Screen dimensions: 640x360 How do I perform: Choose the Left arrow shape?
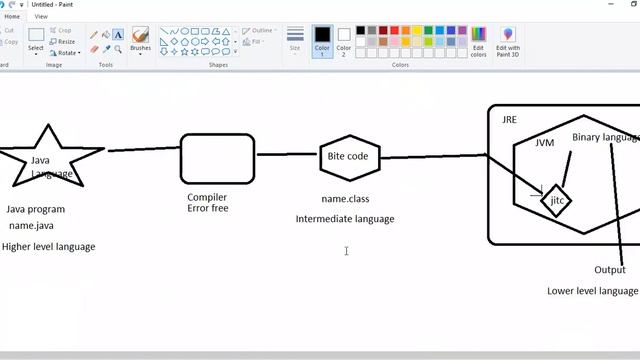click(x=216, y=42)
